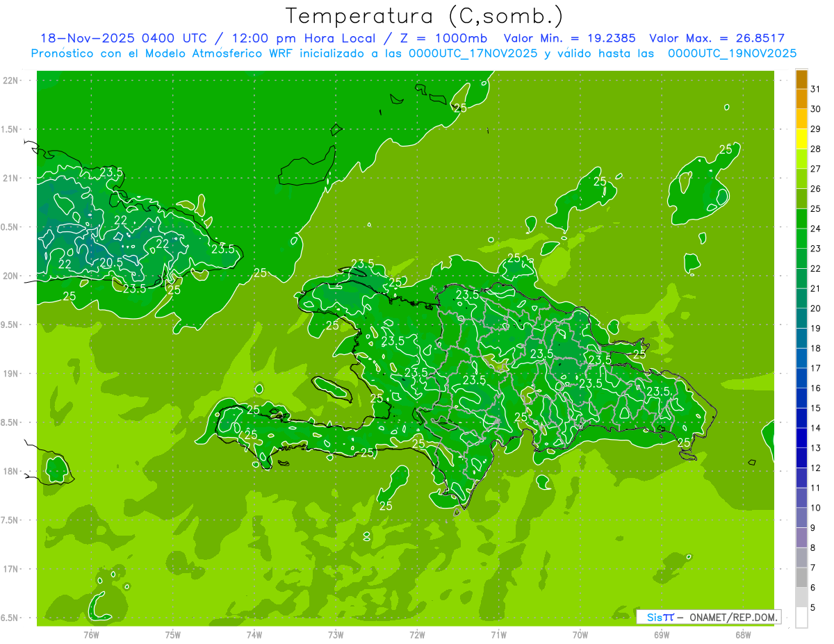Click the '75W' longitude axis label

[x=173, y=635]
